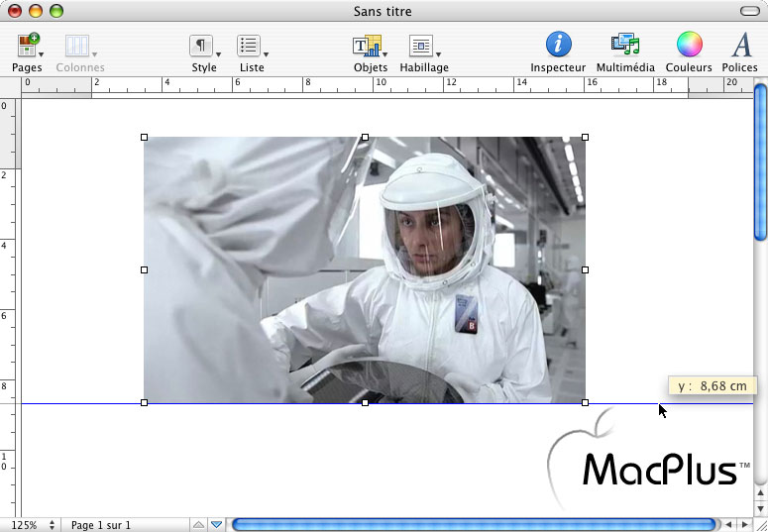Click the top-left image resize handle
This screenshot has width=768, height=532.
point(144,137)
